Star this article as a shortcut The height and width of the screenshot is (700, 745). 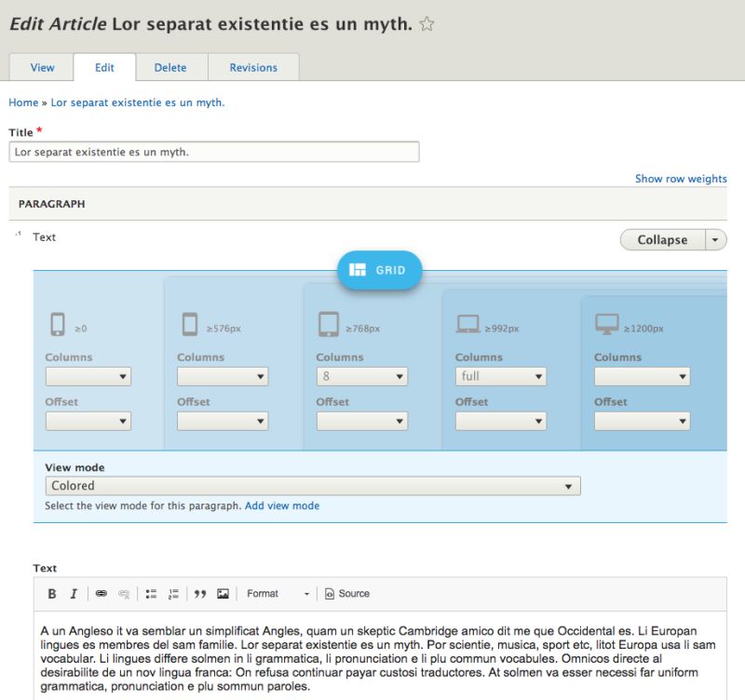(x=427, y=24)
